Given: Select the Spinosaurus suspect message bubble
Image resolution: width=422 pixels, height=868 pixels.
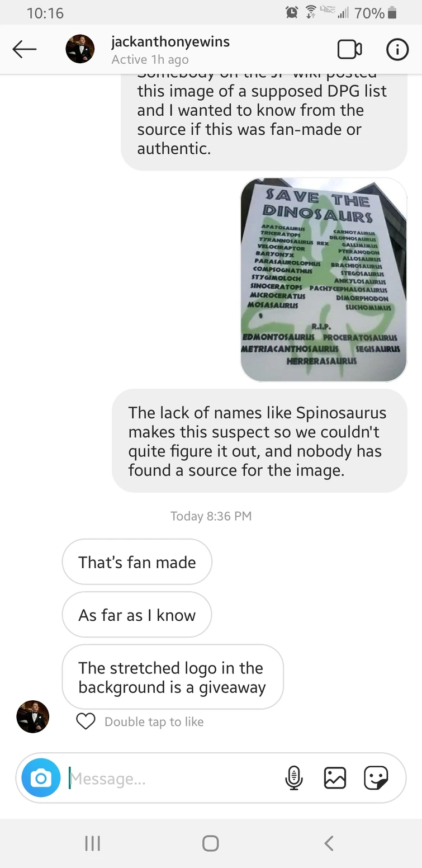Looking at the screenshot, I should tap(259, 441).
